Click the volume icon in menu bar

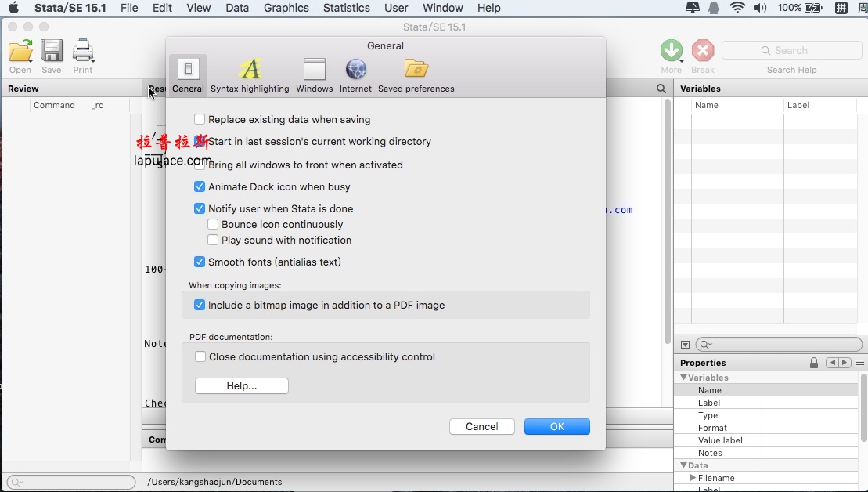760,8
